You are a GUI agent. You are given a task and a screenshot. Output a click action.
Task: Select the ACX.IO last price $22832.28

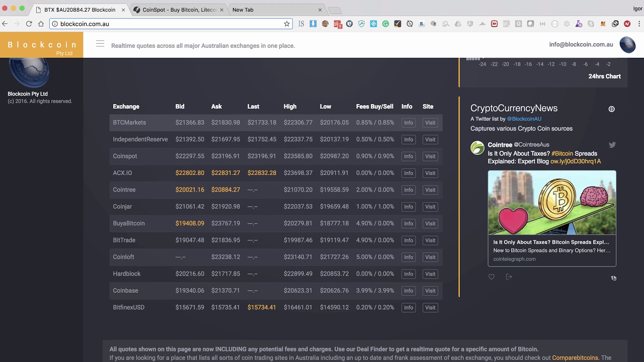[x=262, y=173]
